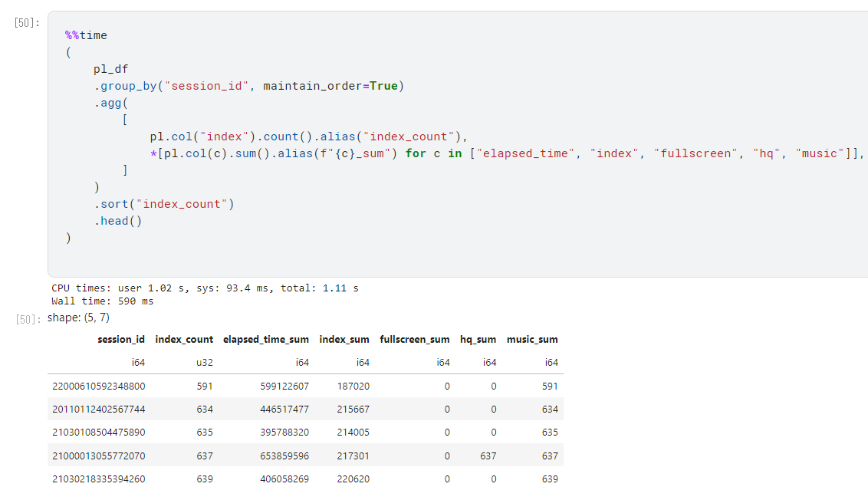
Task: Click the elapsed_time_sum column header
Action: [266, 339]
